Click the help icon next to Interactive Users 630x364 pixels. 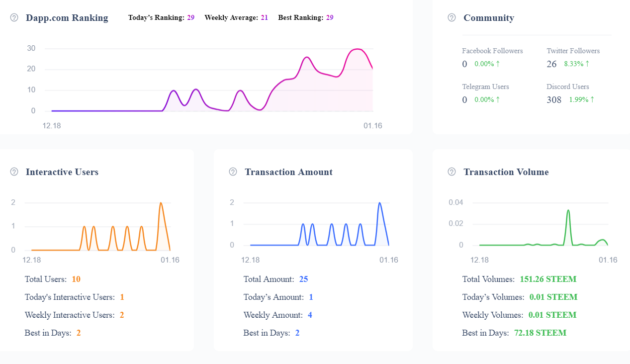[14, 172]
